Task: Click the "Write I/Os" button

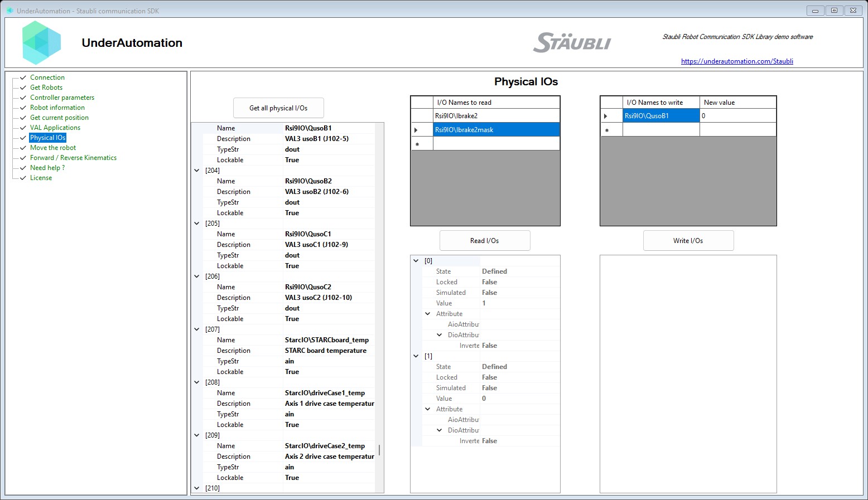Action: pos(688,240)
